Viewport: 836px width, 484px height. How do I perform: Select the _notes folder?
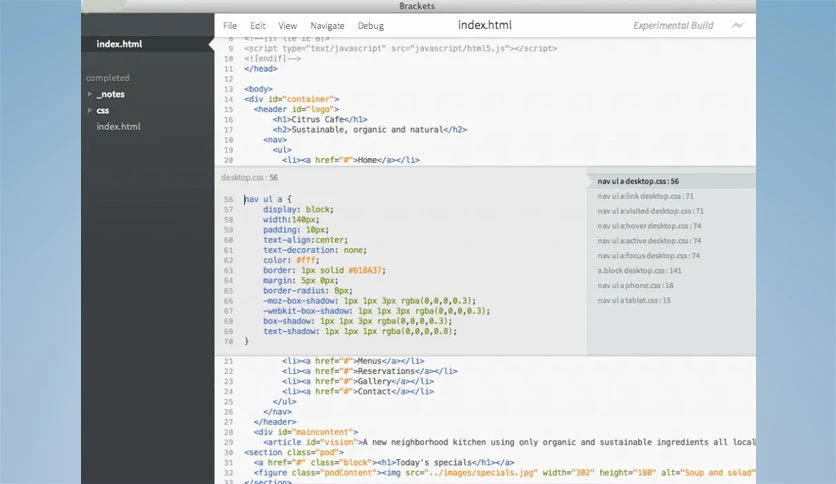click(110, 94)
